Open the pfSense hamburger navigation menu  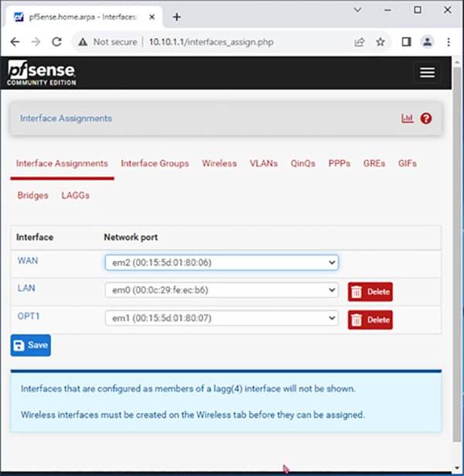pyautogui.click(x=427, y=73)
